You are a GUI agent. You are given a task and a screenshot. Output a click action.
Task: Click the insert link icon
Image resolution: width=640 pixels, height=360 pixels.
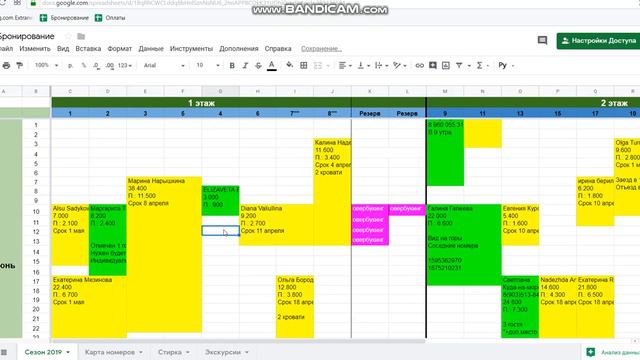click(419, 65)
